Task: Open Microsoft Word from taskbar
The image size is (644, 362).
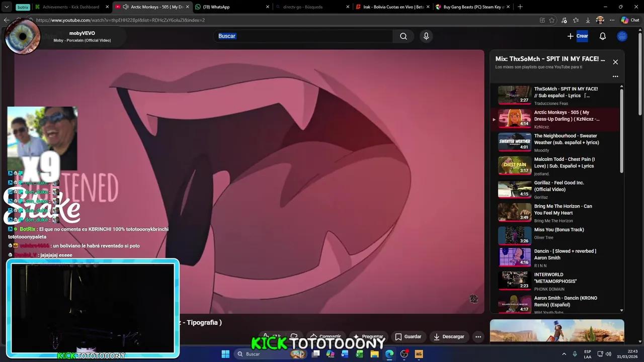Action: pyautogui.click(x=345, y=354)
